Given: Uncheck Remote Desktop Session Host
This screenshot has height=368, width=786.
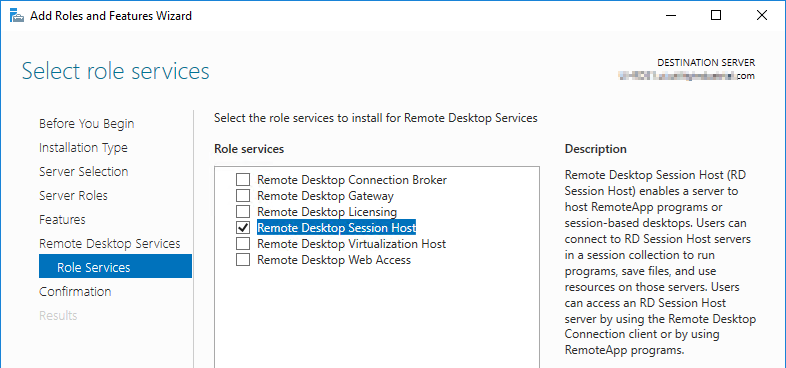Looking at the screenshot, I should click(243, 228).
